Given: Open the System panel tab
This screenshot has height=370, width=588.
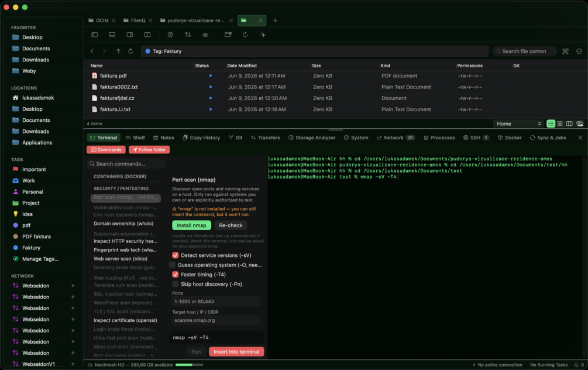Looking at the screenshot, I should (x=356, y=138).
